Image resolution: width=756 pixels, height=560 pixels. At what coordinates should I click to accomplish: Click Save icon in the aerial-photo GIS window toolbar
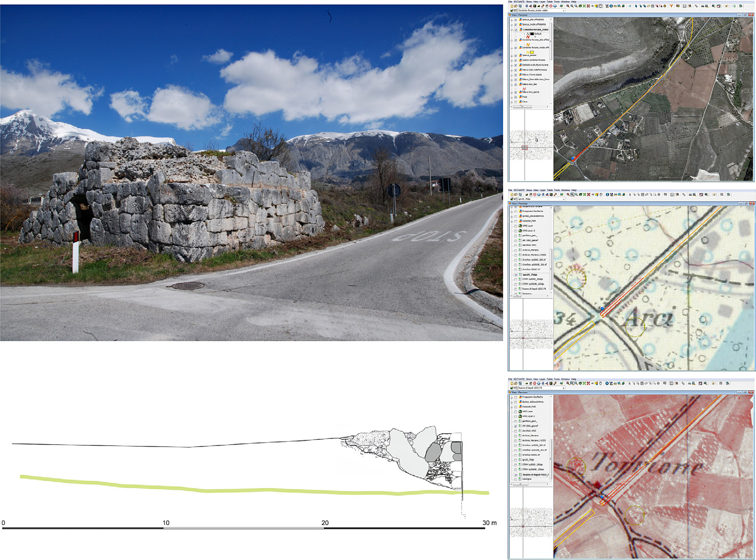click(520, 6)
